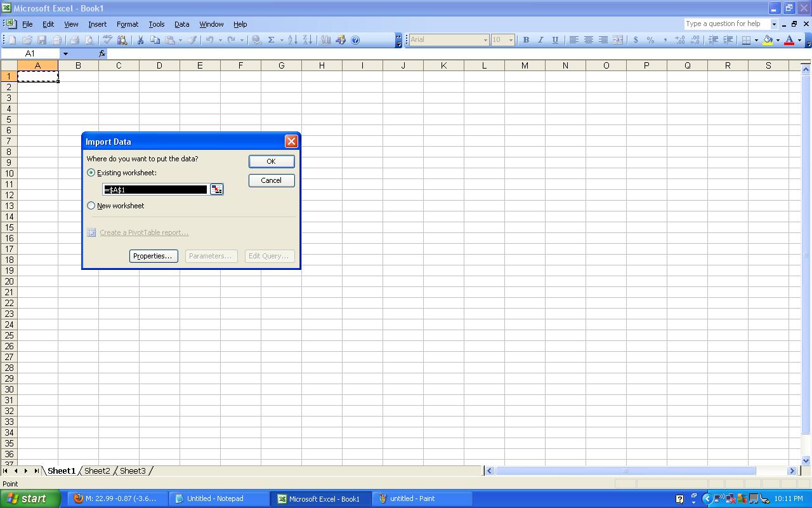Open the Name Box dropdown arrow

point(65,53)
